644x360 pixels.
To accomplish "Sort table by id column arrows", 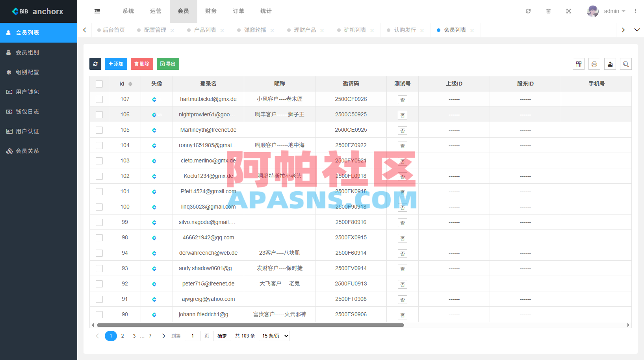I will 130,84.
